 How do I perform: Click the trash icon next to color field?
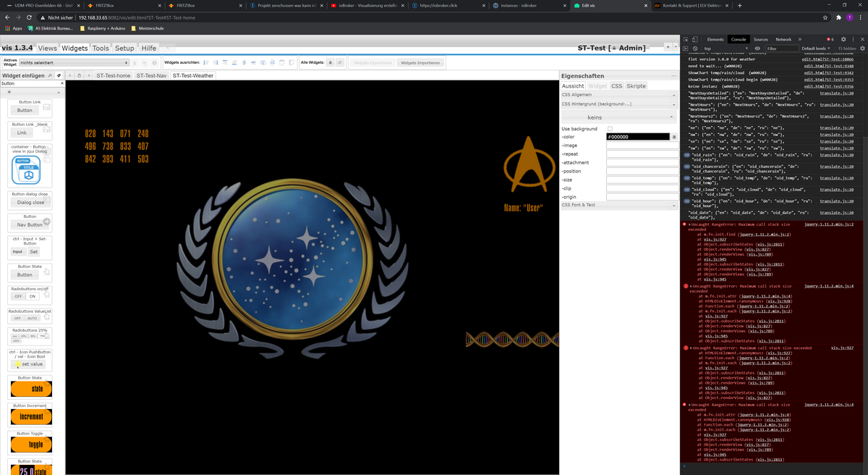pos(673,136)
